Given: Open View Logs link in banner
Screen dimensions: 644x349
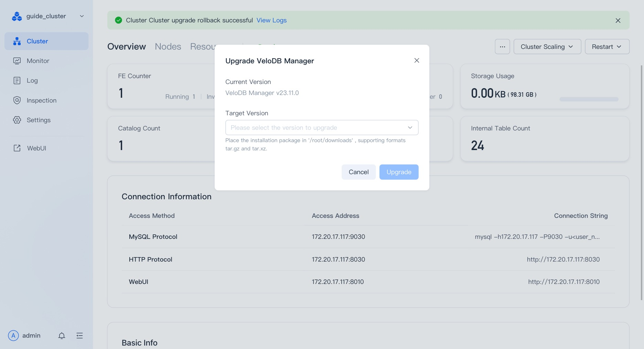Looking at the screenshot, I should pyautogui.click(x=271, y=20).
